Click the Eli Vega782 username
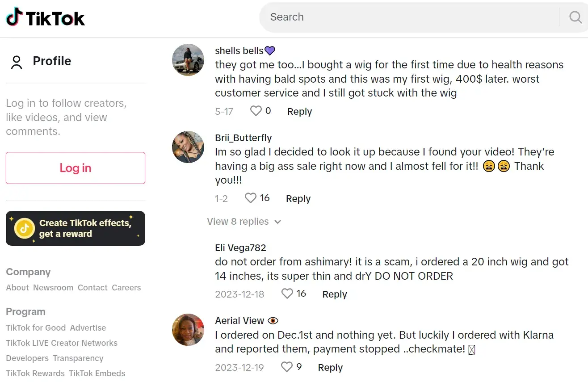 pos(240,248)
